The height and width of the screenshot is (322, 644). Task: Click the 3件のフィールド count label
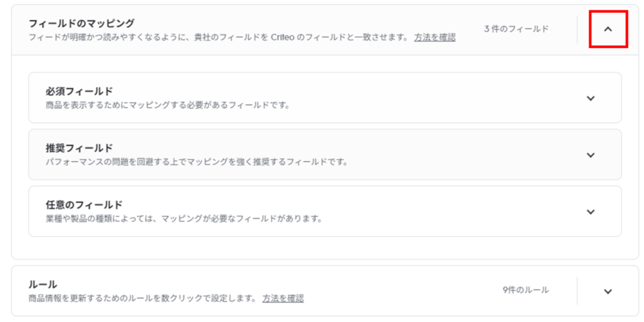516,29
